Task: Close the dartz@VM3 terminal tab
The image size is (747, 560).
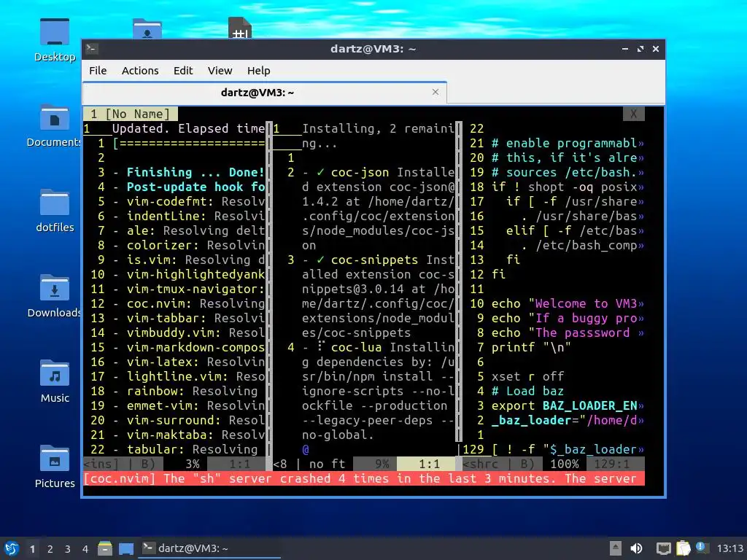Action: coord(436,92)
